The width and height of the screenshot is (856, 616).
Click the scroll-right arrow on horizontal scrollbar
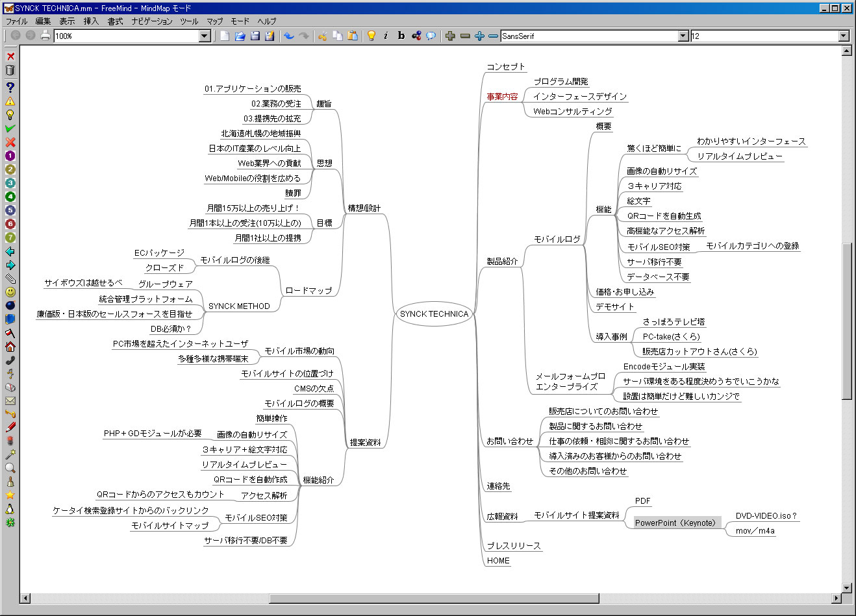click(x=837, y=598)
